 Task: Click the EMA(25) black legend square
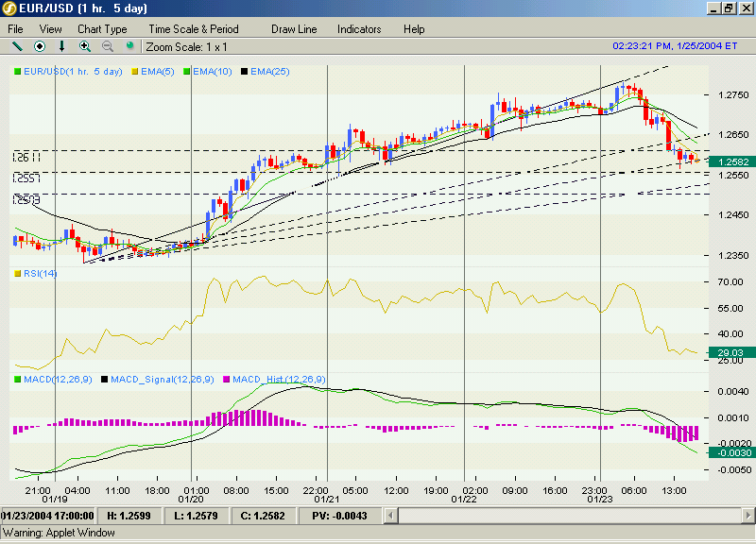click(x=245, y=72)
